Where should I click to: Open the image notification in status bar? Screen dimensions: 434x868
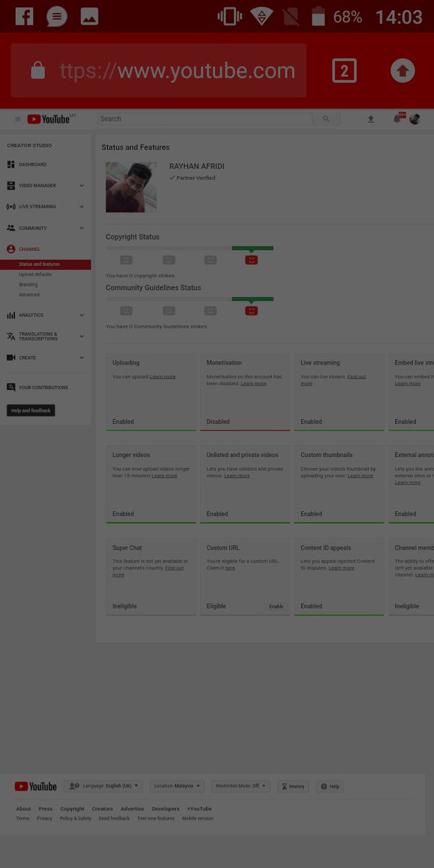89,17
